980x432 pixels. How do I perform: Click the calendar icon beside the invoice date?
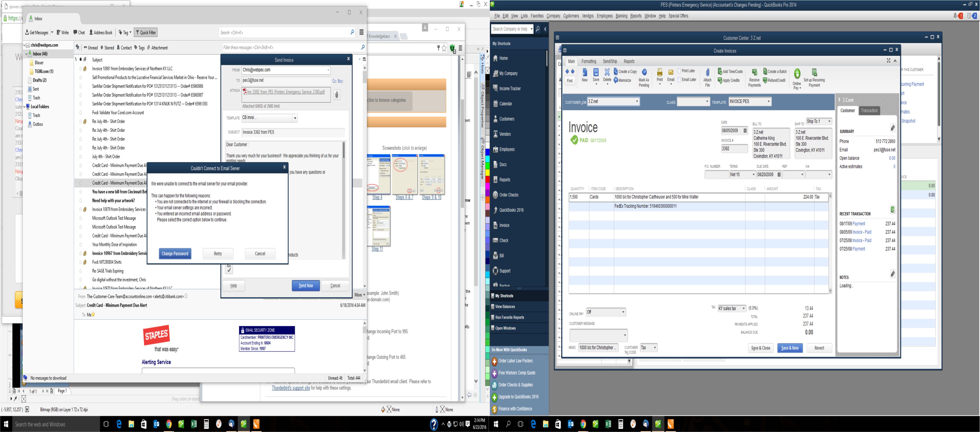pos(745,131)
